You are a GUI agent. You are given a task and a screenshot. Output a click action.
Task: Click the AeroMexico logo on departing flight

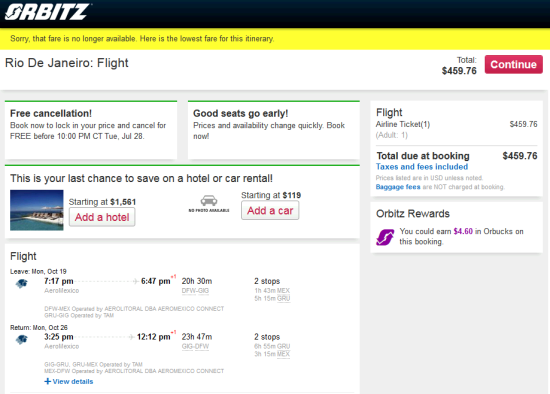coord(22,283)
